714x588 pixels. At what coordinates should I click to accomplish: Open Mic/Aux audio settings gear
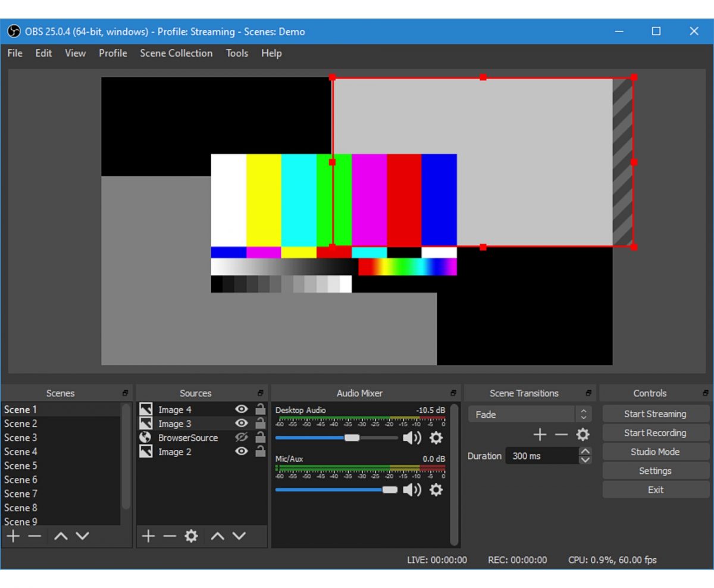436,490
